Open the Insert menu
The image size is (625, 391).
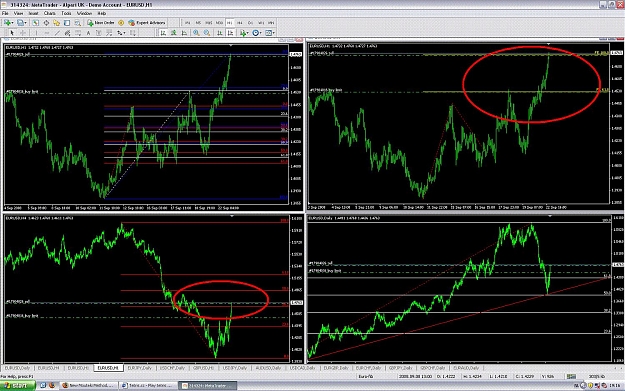pyautogui.click(x=33, y=13)
